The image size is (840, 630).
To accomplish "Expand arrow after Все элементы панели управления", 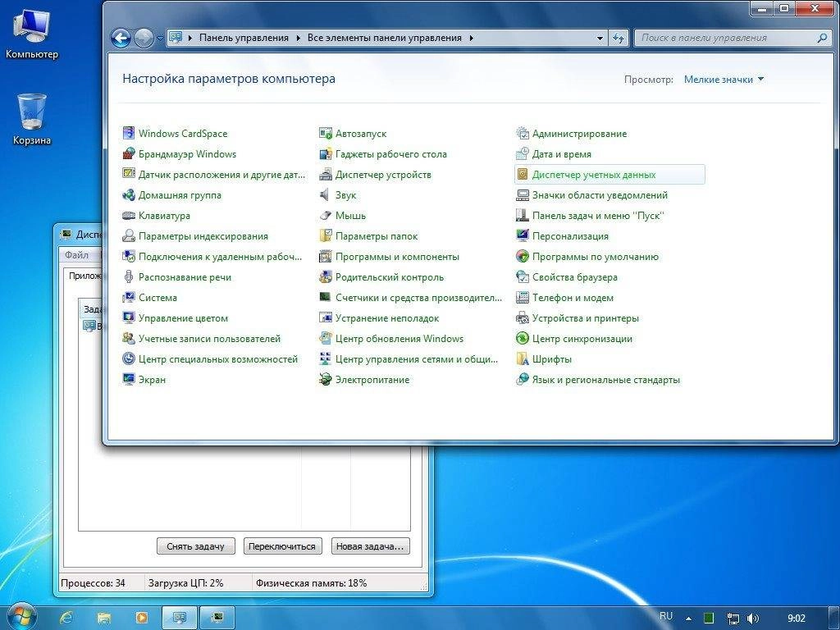I will (x=471, y=38).
